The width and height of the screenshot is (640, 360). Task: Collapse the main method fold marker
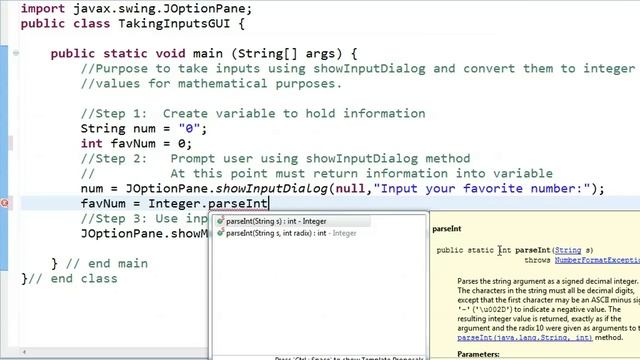point(16,53)
